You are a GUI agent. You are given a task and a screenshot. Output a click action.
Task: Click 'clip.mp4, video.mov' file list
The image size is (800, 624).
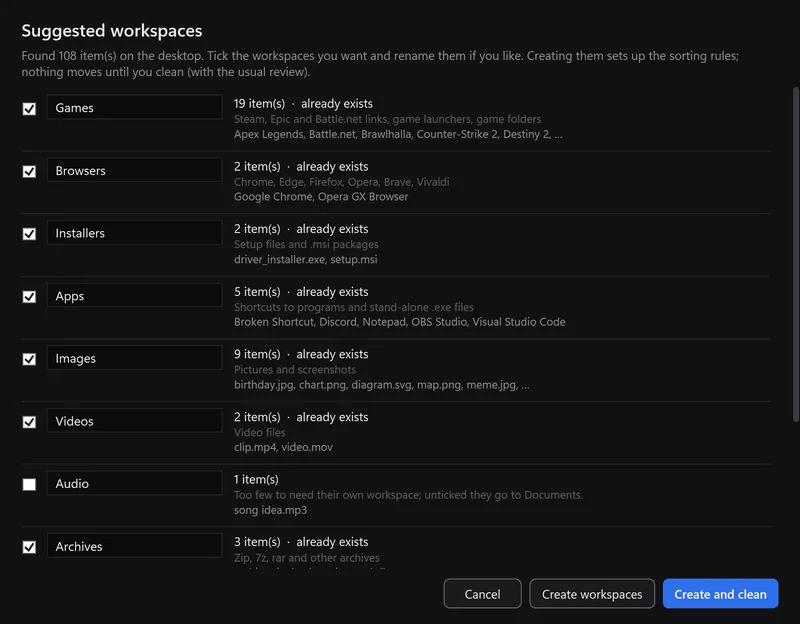tap(283, 447)
